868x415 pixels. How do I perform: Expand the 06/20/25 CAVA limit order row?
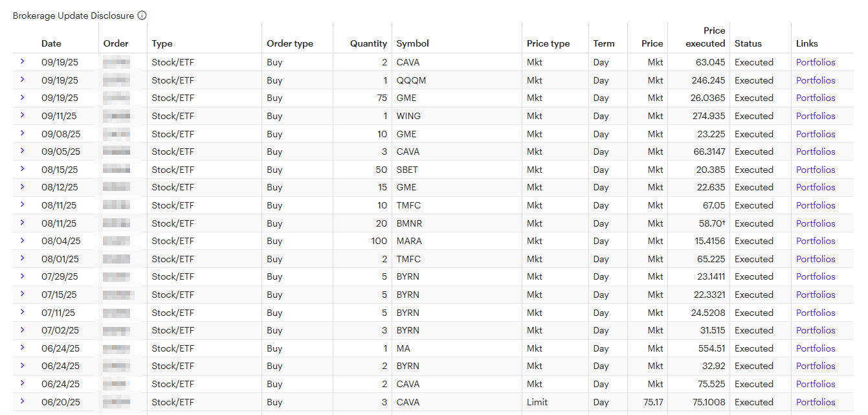click(x=22, y=401)
